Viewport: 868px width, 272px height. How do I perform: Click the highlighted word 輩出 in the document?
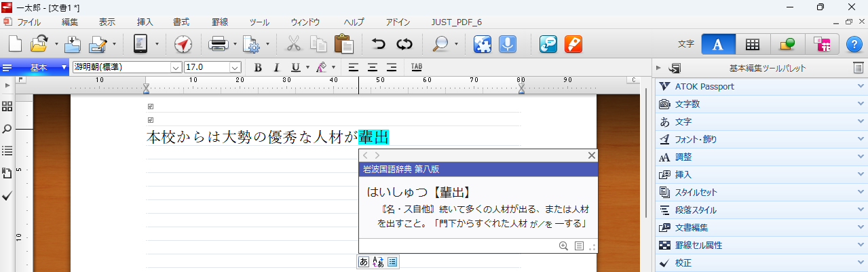click(x=373, y=137)
